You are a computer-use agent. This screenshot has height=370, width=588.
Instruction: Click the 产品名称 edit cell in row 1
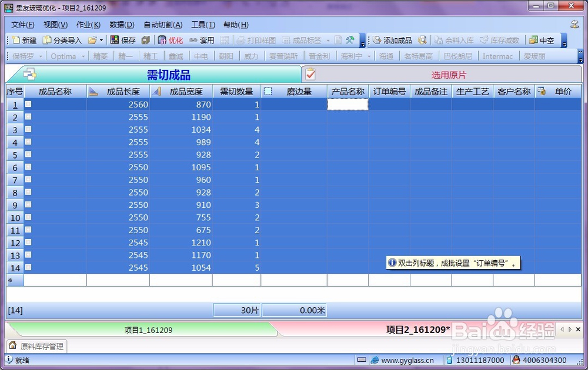348,104
